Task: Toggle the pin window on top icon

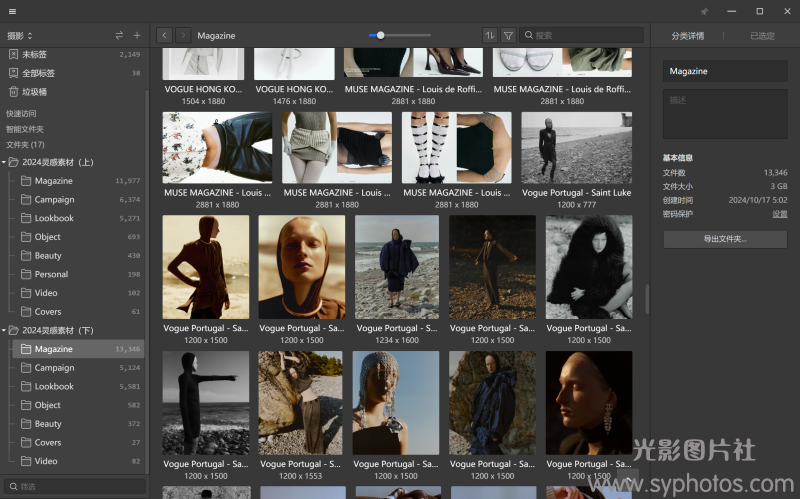Action: [x=704, y=11]
